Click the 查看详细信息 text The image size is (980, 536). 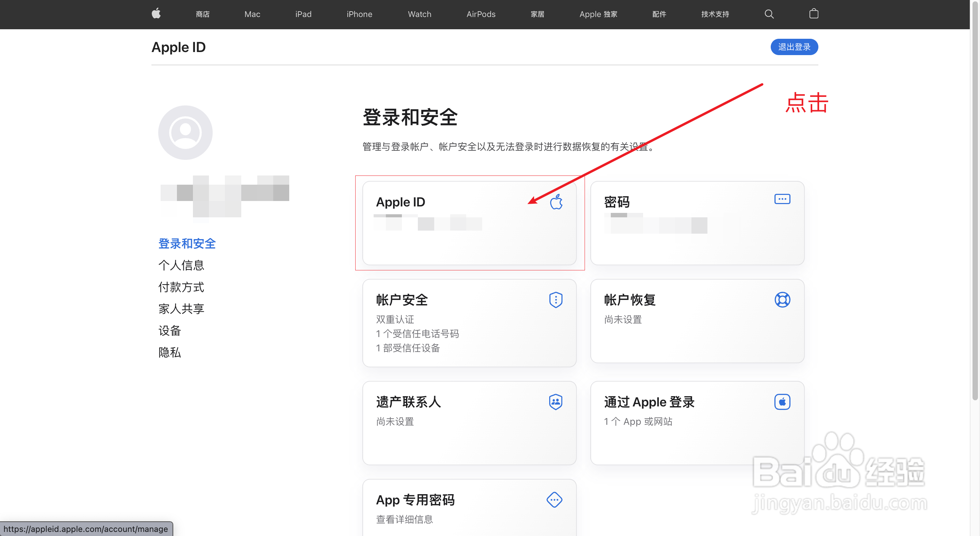click(404, 519)
